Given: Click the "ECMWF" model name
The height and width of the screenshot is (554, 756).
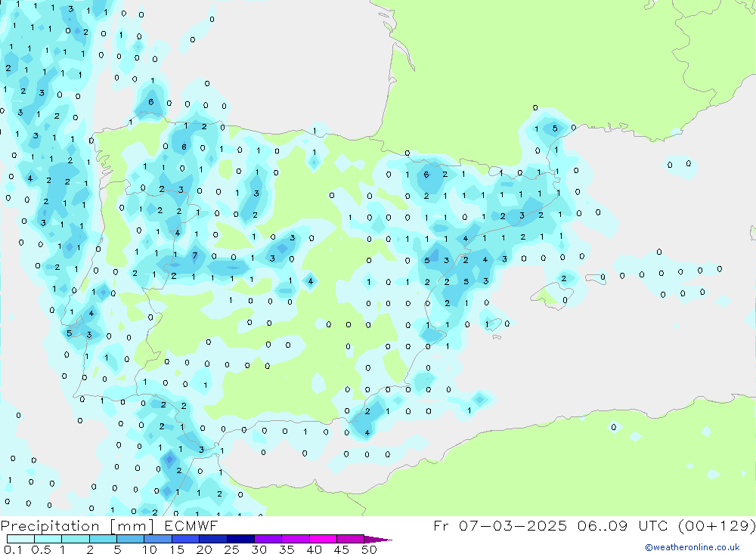Looking at the screenshot, I should tap(191, 525).
